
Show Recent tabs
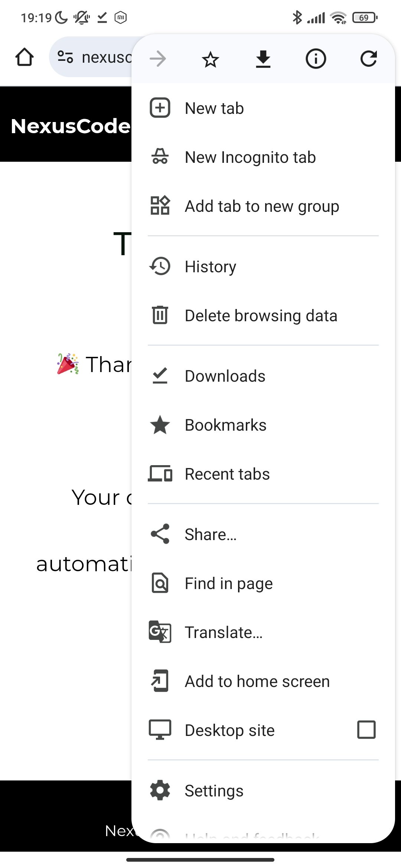click(227, 474)
